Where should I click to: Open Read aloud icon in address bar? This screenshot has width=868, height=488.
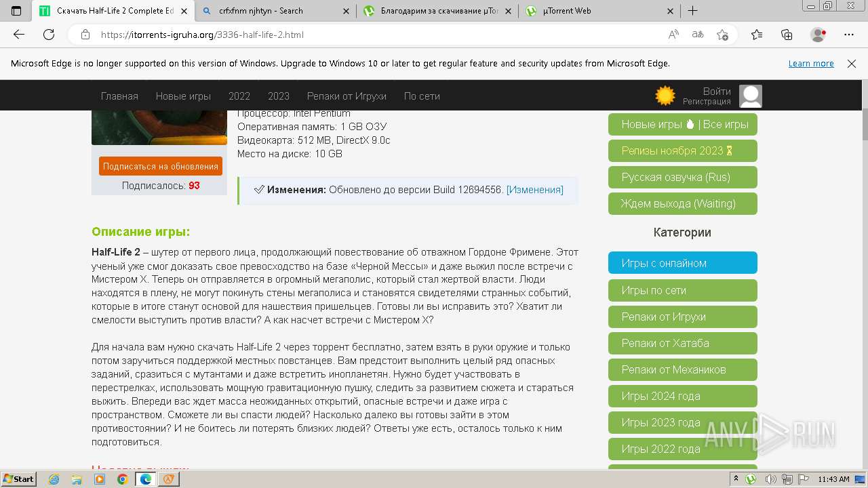pyautogui.click(x=673, y=35)
